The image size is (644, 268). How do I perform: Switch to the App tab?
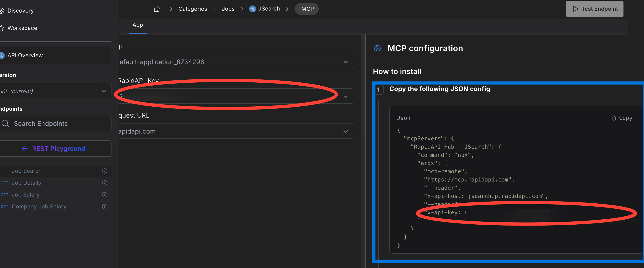click(137, 25)
